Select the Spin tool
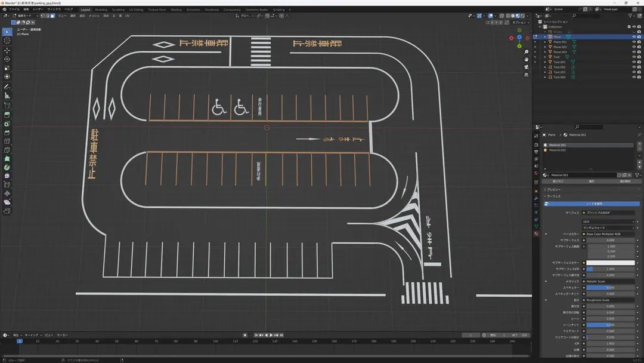This screenshot has width=644, height=363. point(7,167)
